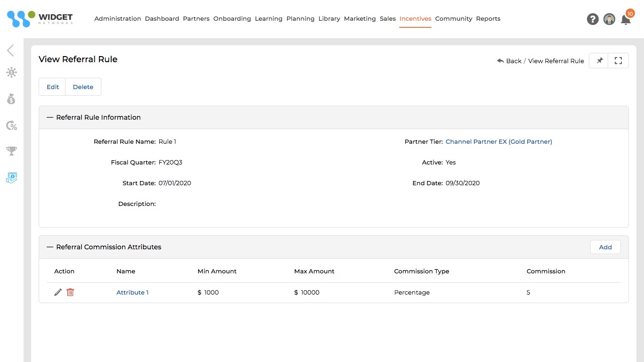
Task: Click the Action column header
Action: point(64,271)
